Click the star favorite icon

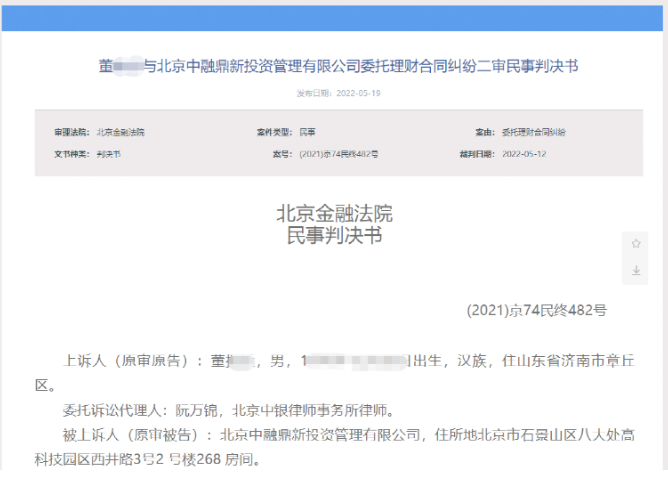click(x=636, y=244)
